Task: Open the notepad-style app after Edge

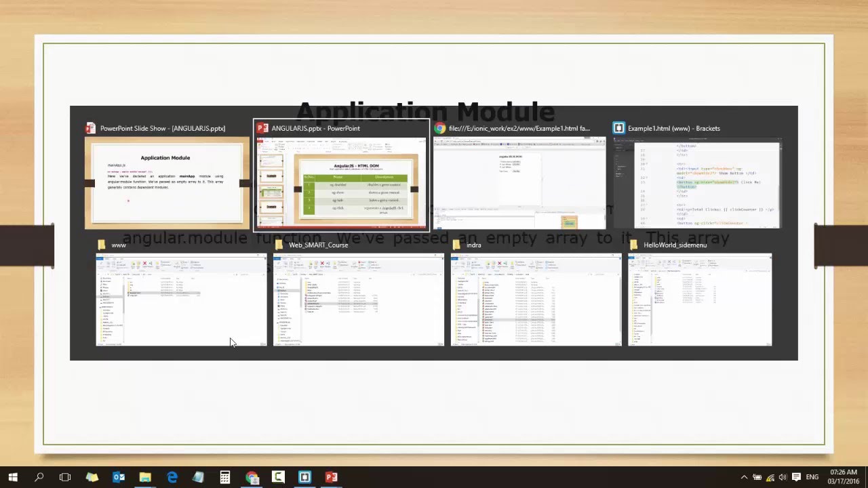Action: coord(198,477)
